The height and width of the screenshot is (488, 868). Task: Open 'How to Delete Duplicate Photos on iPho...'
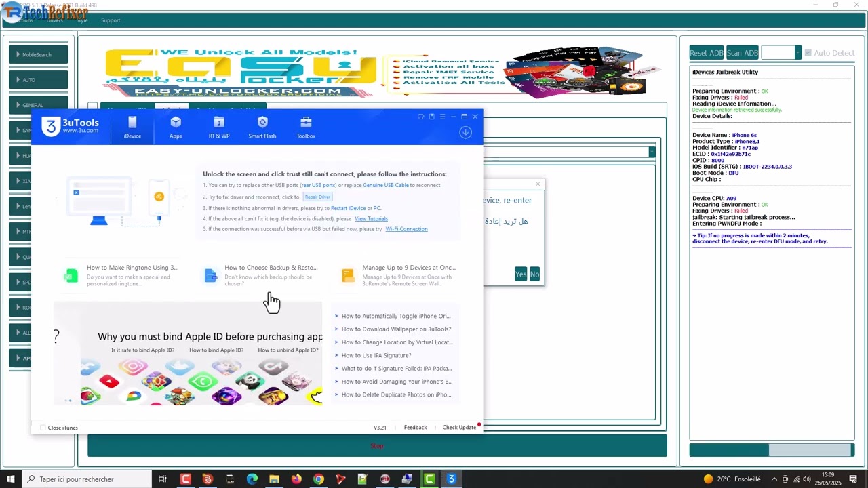(x=396, y=394)
